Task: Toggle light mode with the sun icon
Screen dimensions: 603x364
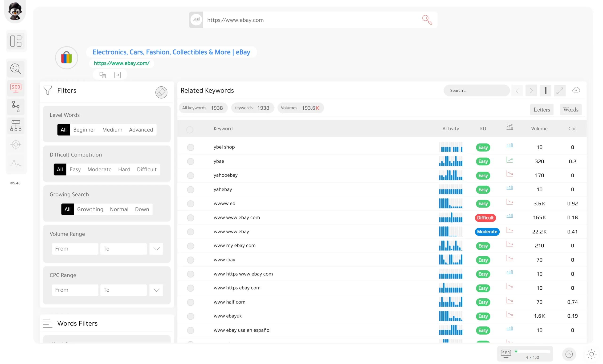Action: [x=591, y=354]
